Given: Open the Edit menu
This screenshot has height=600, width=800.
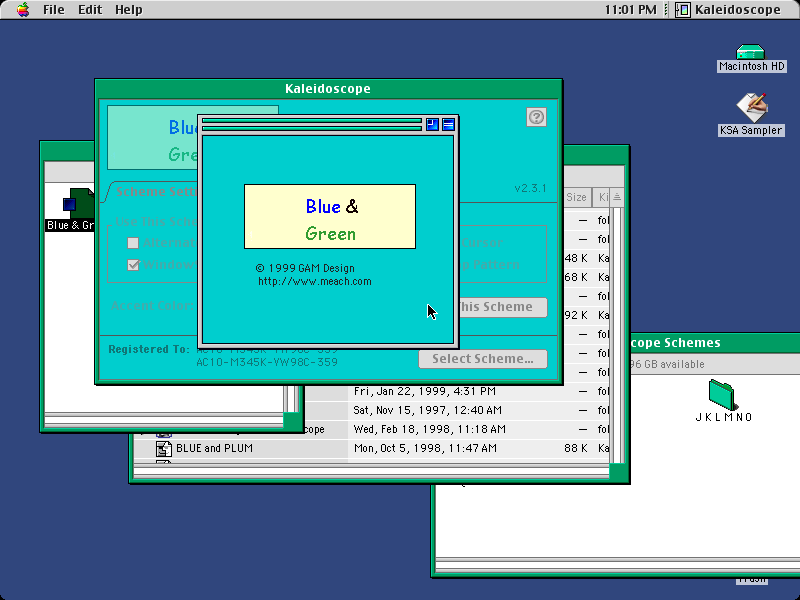Looking at the screenshot, I should click(x=90, y=10).
